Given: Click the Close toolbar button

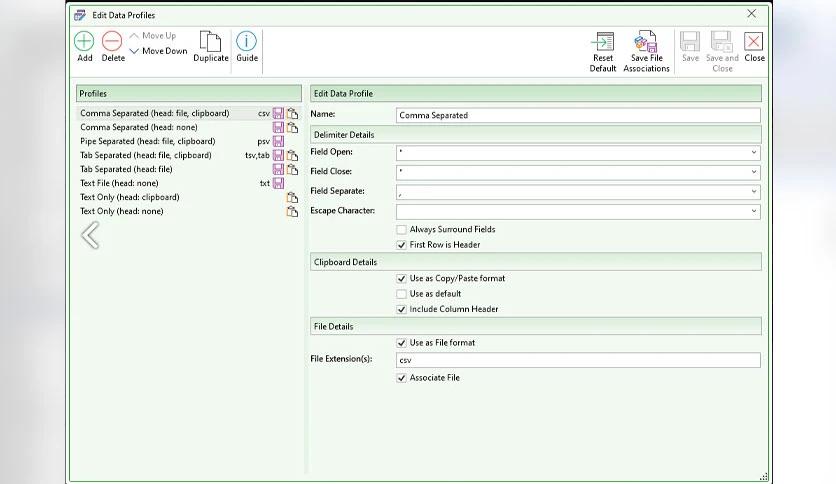Looking at the screenshot, I should coord(754,46).
